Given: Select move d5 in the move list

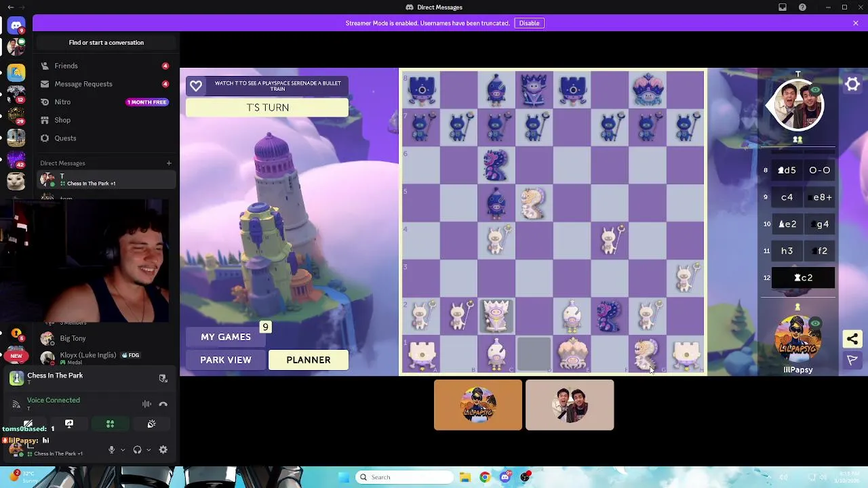Looking at the screenshot, I should pos(787,170).
